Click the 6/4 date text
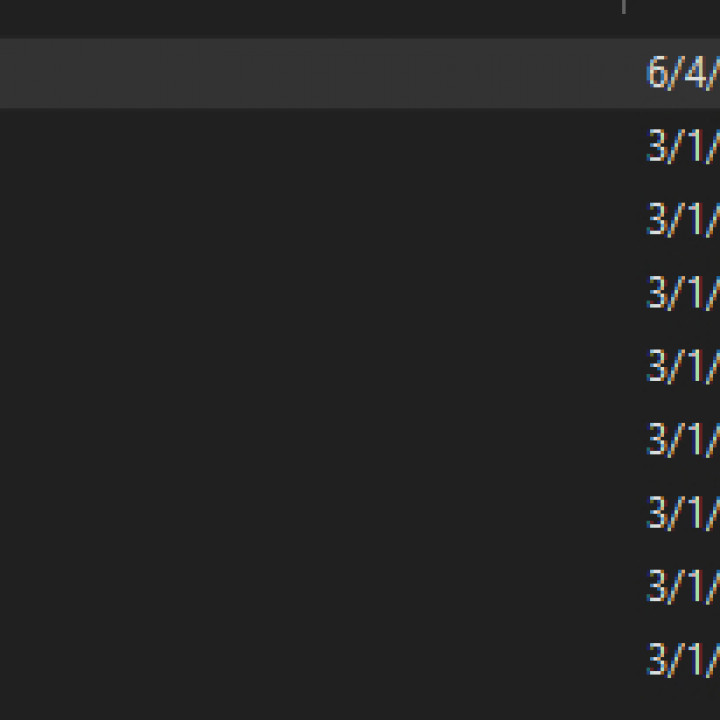 (x=682, y=73)
